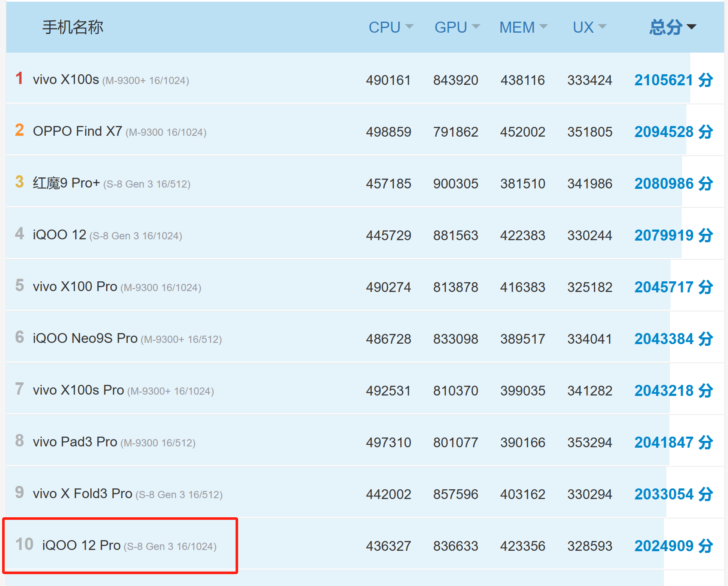Click GPU value 833098 for iQOO Neo9S Pro
728x586 pixels.
point(455,339)
